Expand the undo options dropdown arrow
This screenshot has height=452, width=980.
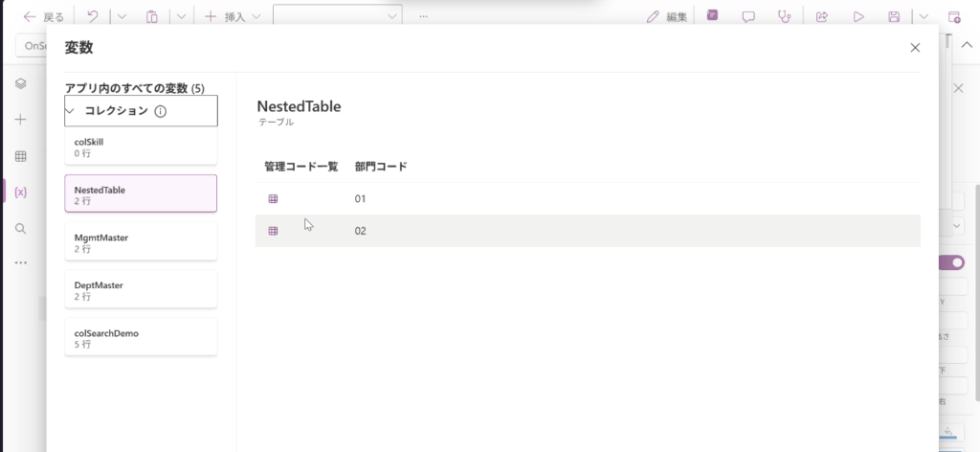point(122,16)
